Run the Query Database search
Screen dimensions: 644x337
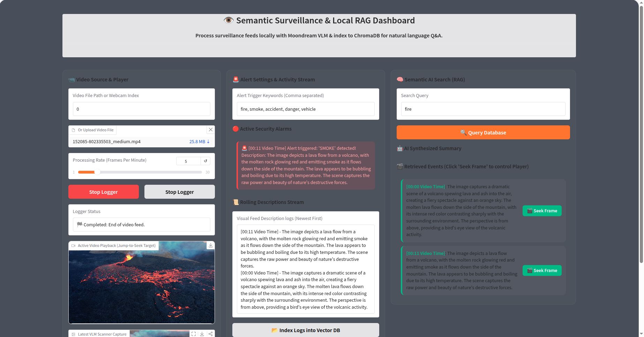(x=483, y=132)
